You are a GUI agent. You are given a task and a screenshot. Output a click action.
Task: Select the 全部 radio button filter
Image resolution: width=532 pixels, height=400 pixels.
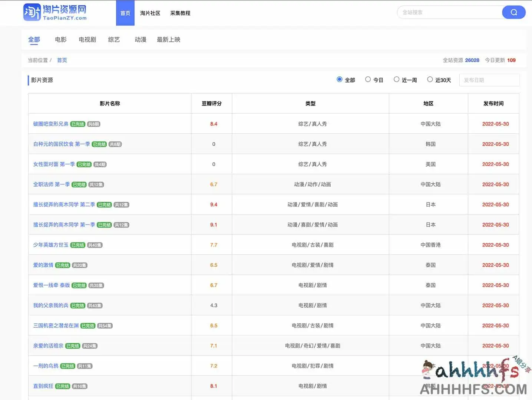click(x=339, y=79)
